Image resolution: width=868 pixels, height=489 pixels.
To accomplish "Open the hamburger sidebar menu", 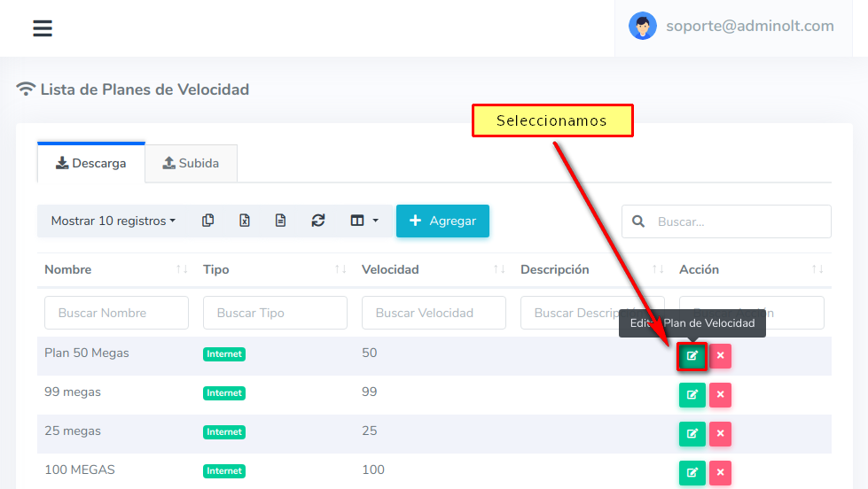I will pos(43,28).
